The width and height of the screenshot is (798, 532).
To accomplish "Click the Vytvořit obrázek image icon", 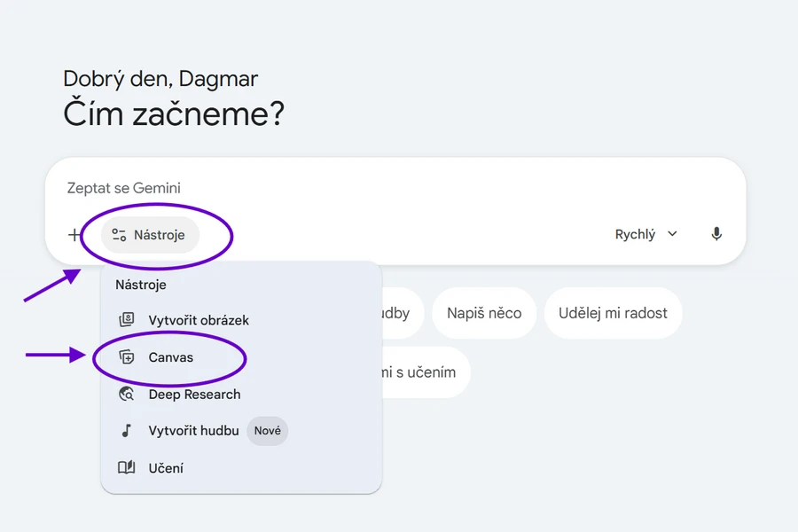I will tap(127, 320).
